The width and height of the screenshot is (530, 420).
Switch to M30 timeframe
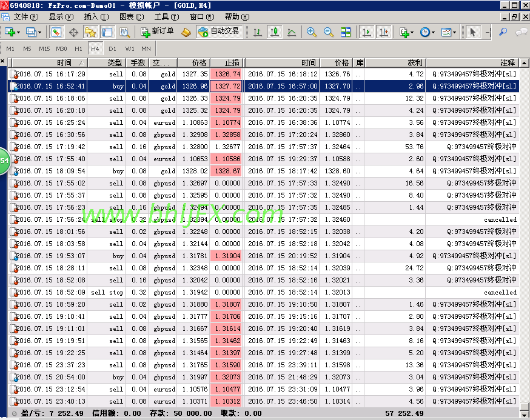61,49
